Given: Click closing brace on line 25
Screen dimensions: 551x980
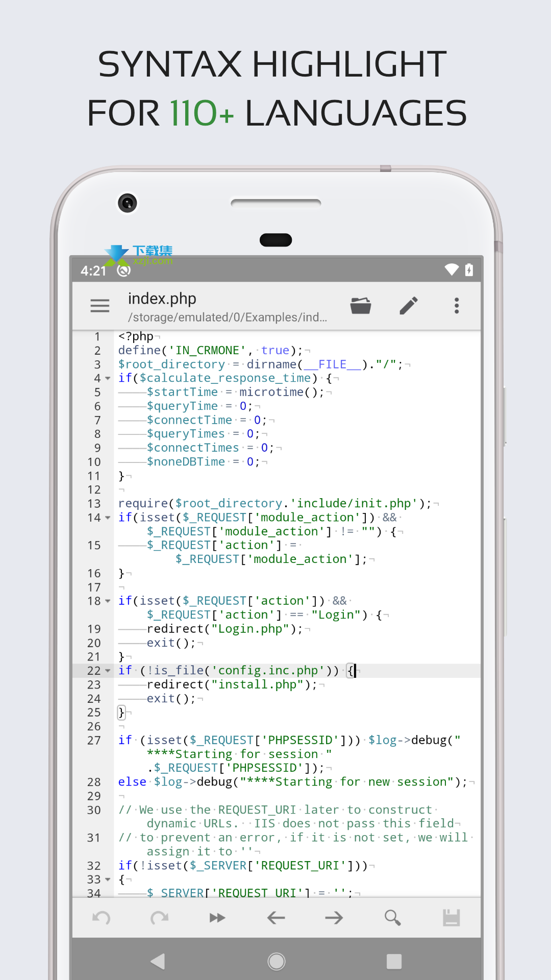Looking at the screenshot, I should (121, 713).
